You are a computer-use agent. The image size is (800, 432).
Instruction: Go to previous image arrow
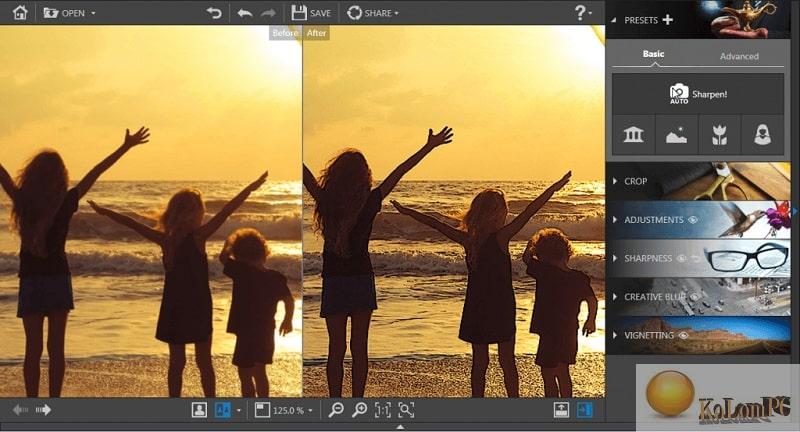tap(20, 410)
